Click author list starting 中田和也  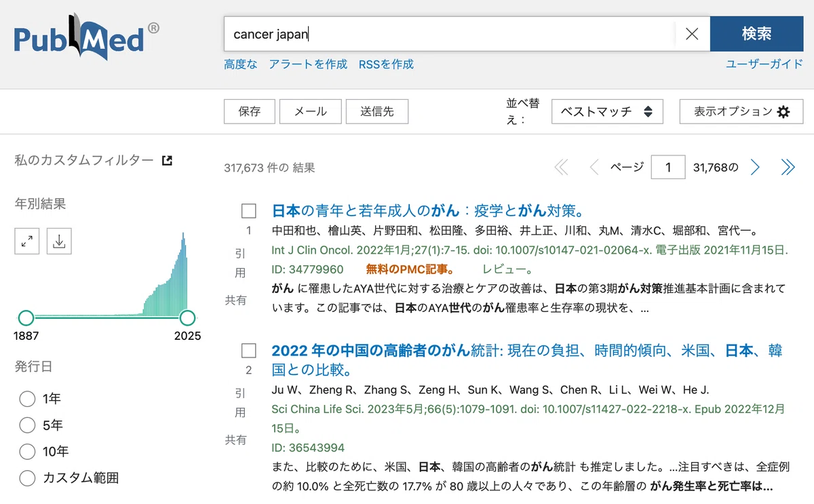coord(515,230)
